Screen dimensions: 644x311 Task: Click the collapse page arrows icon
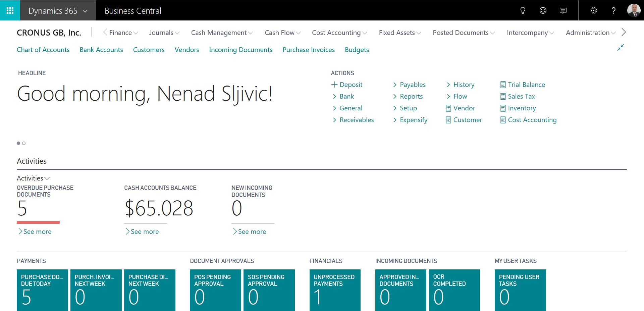[621, 48]
